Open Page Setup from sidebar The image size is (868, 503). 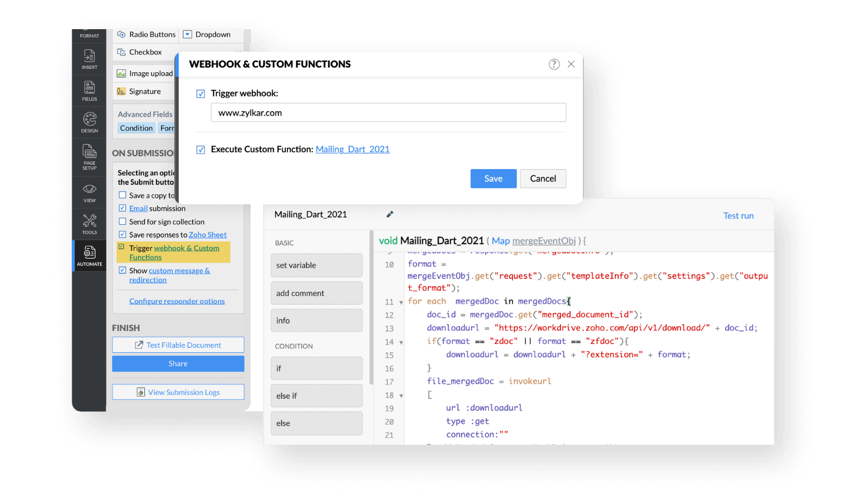point(89,156)
